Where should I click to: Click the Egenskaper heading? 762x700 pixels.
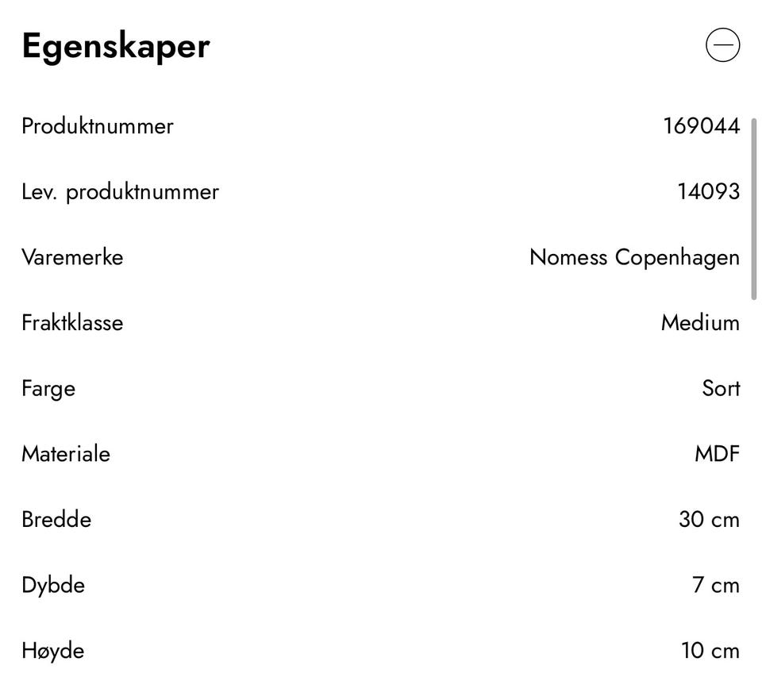click(116, 47)
